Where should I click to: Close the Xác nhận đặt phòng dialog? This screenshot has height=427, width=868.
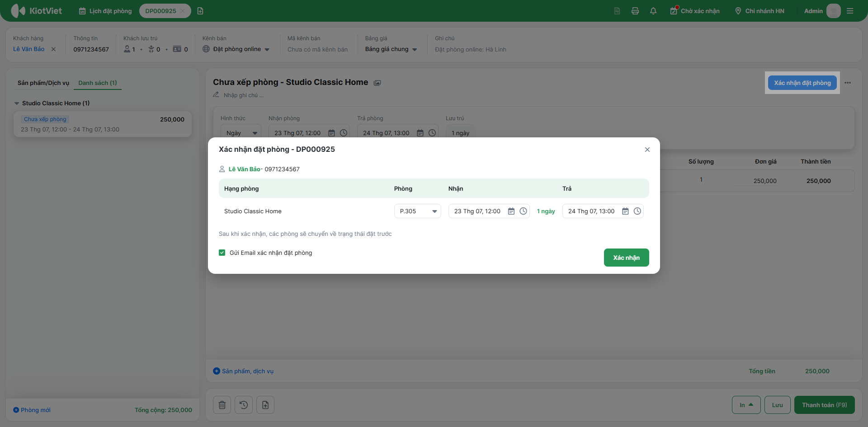pyautogui.click(x=647, y=150)
